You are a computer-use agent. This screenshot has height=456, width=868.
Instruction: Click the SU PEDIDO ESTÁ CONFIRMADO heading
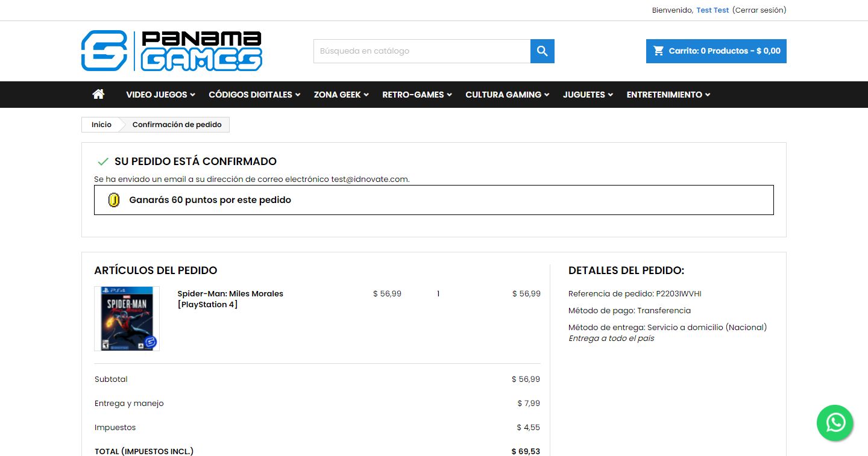point(195,161)
